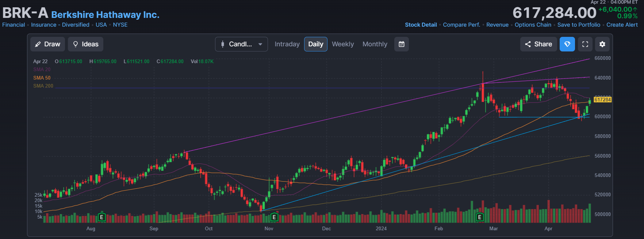Viewport: 644px width, 239px height.
Task: Switch to Intraday timeframe
Action: coord(287,44)
